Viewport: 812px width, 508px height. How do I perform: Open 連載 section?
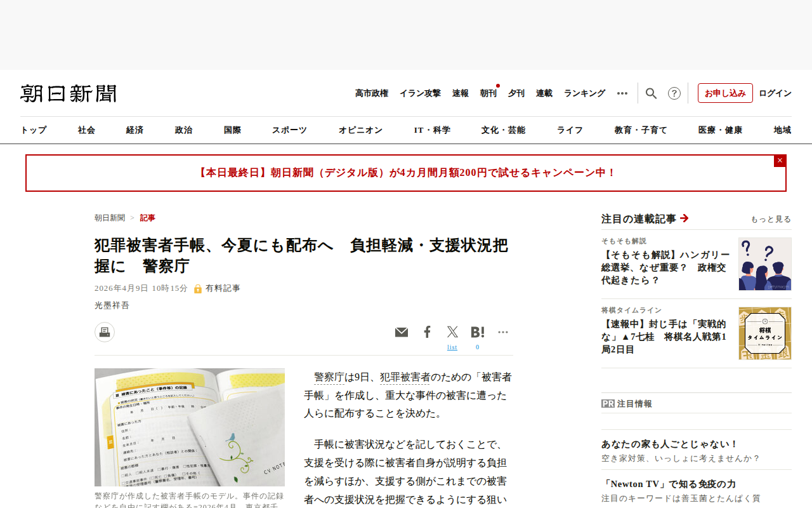pos(544,93)
